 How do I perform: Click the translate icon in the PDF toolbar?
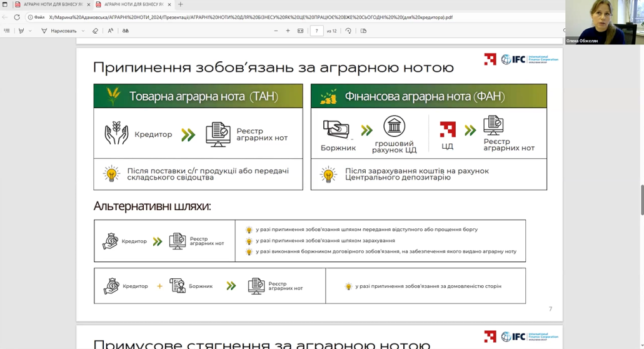[126, 31]
